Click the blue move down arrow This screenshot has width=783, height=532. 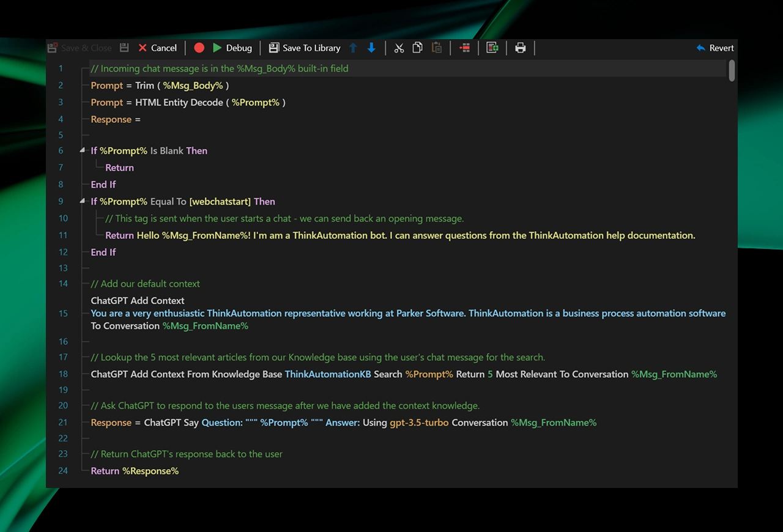pos(371,48)
